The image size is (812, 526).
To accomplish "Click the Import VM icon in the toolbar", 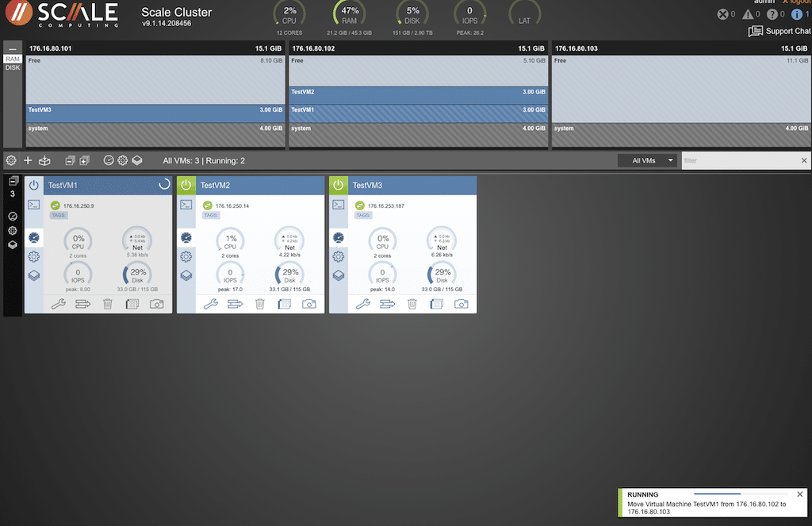I will point(45,160).
